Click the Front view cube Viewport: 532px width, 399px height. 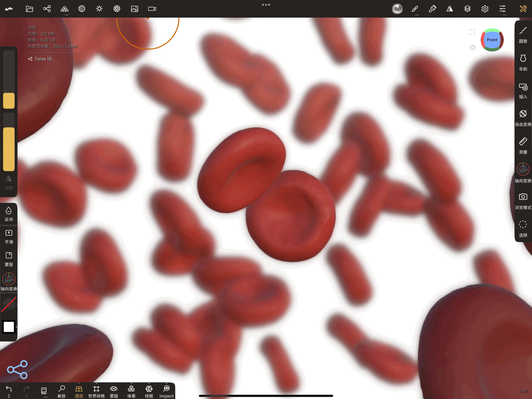(492, 40)
